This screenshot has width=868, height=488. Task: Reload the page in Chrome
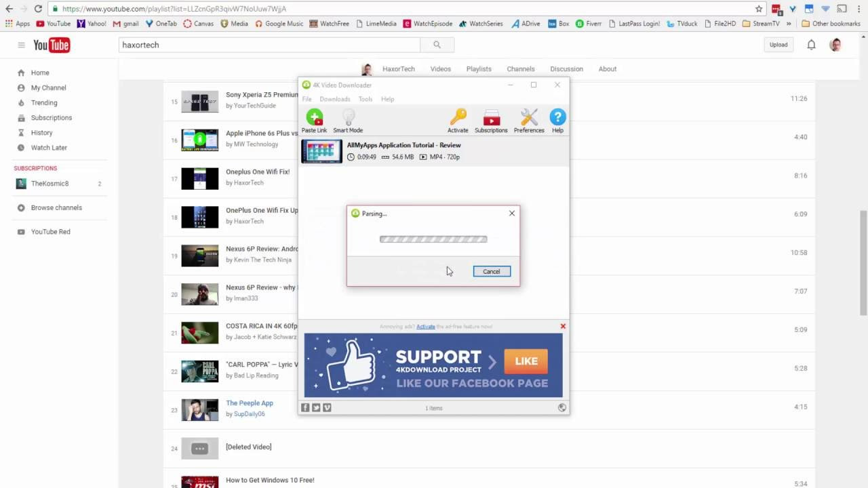38,9
